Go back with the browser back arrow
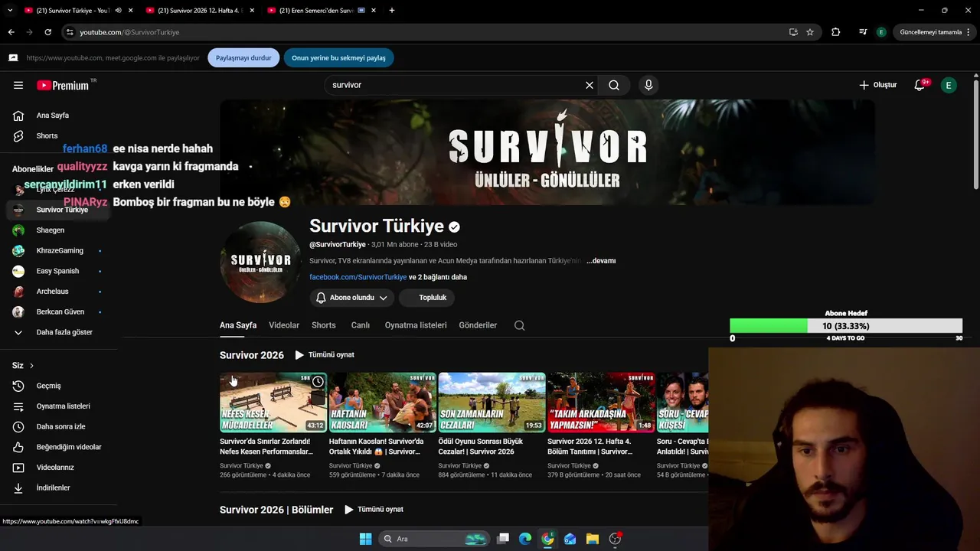Image resolution: width=980 pixels, height=551 pixels. click(x=11, y=32)
